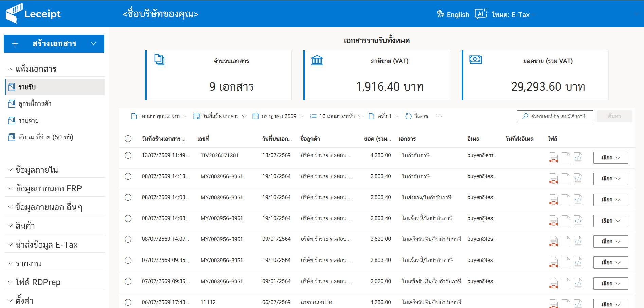Expand นำส่งข้อมูล E-Tax sidebar section
The height and width of the screenshot is (308, 644).
[x=55, y=245]
